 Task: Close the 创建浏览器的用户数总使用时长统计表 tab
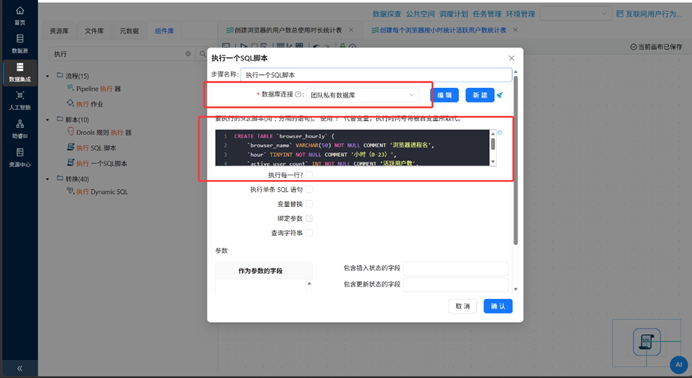tap(351, 30)
